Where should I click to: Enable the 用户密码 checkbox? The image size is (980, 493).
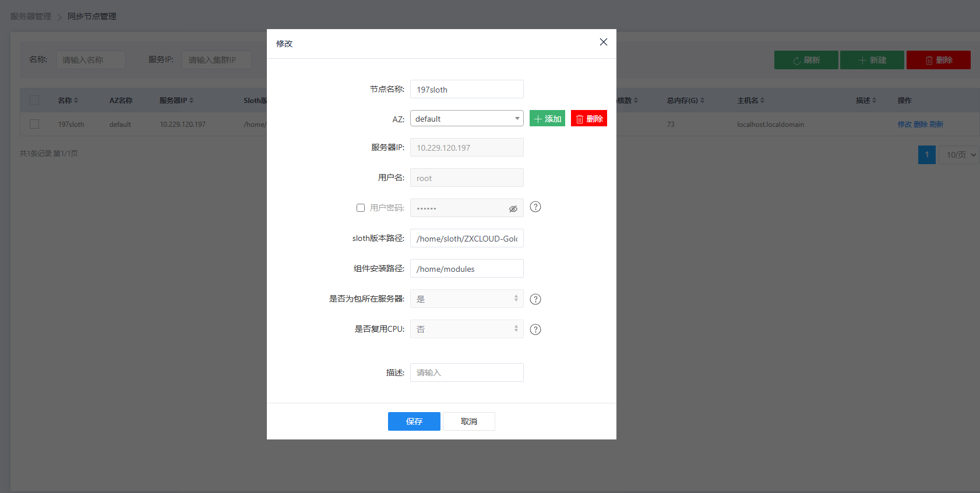(361, 208)
